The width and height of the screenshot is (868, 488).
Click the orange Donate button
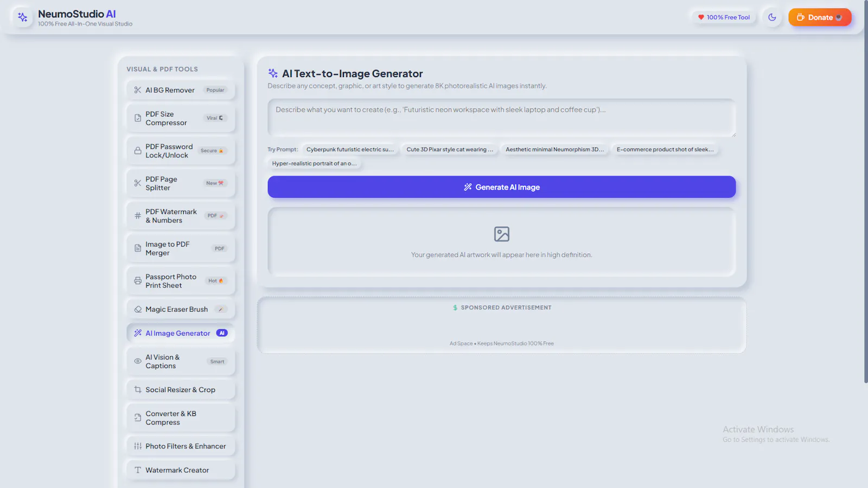[x=820, y=17]
